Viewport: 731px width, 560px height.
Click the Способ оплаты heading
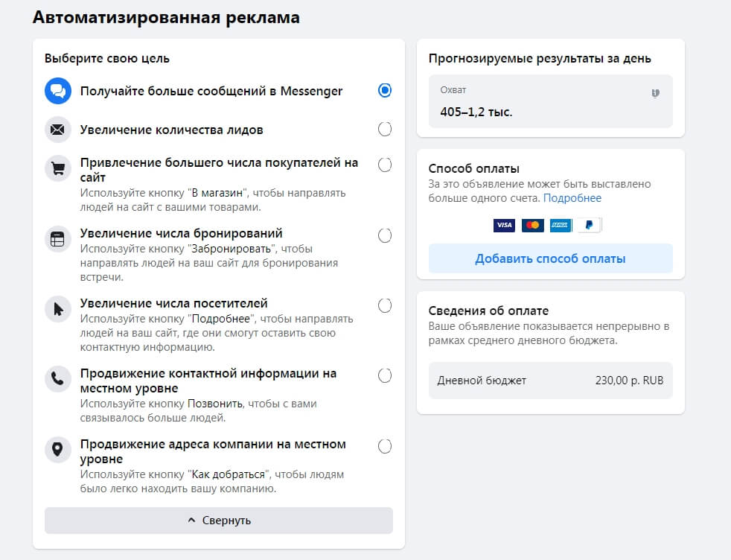click(473, 168)
